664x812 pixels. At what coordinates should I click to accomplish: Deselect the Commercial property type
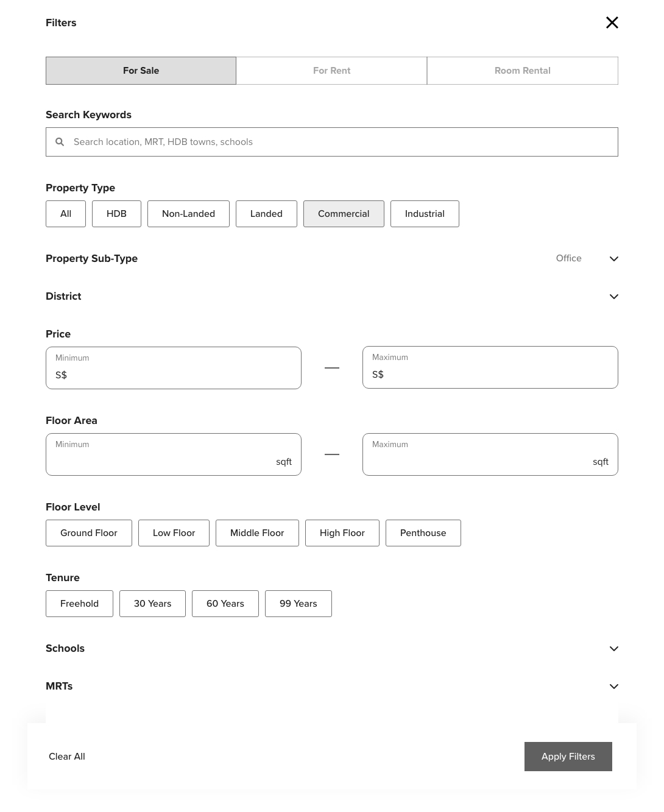344,214
